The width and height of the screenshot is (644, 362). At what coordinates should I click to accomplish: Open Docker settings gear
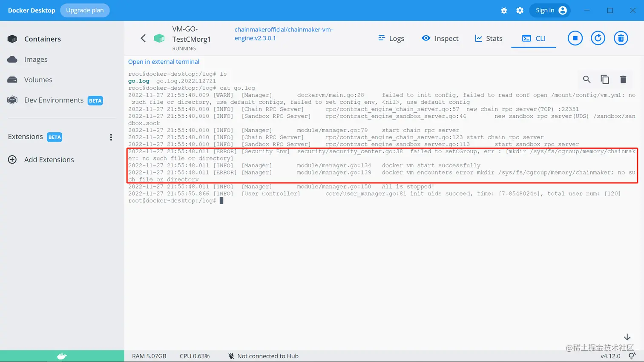520,10
